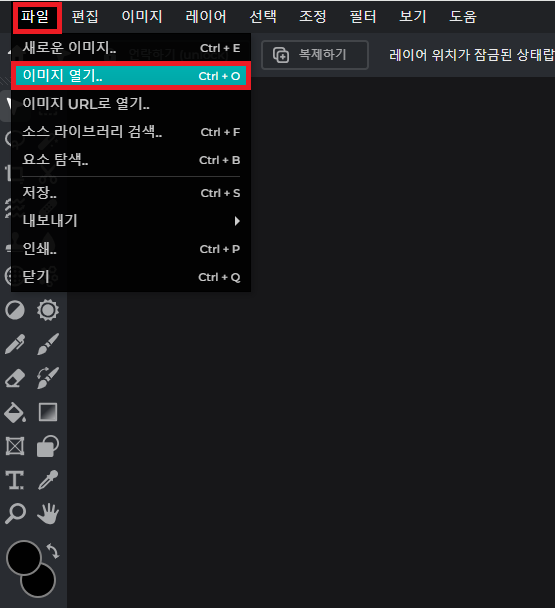The height and width of the screenshot is (608, 555).
Task: Select the Sponge/Color sun-shaped tool
Action: [48, 310]
